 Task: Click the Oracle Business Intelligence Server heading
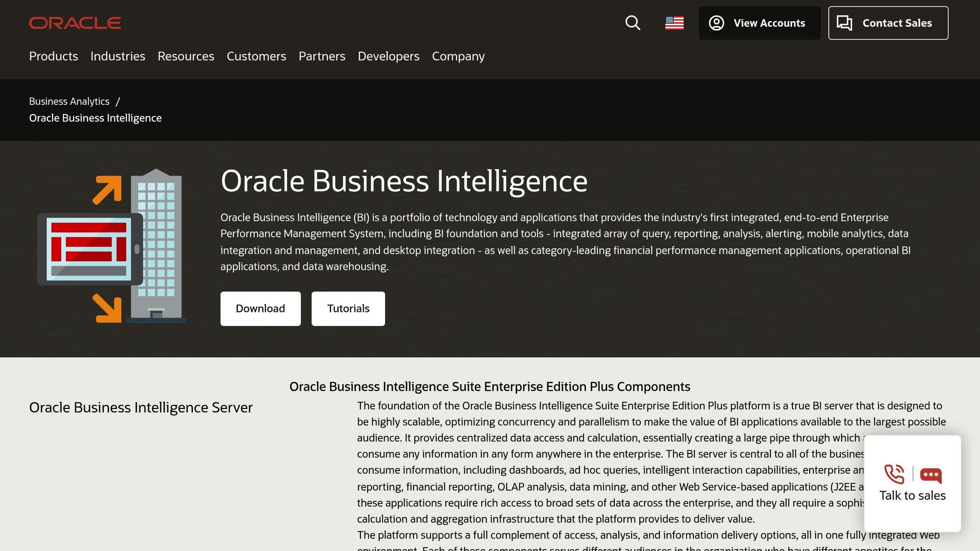141,408
